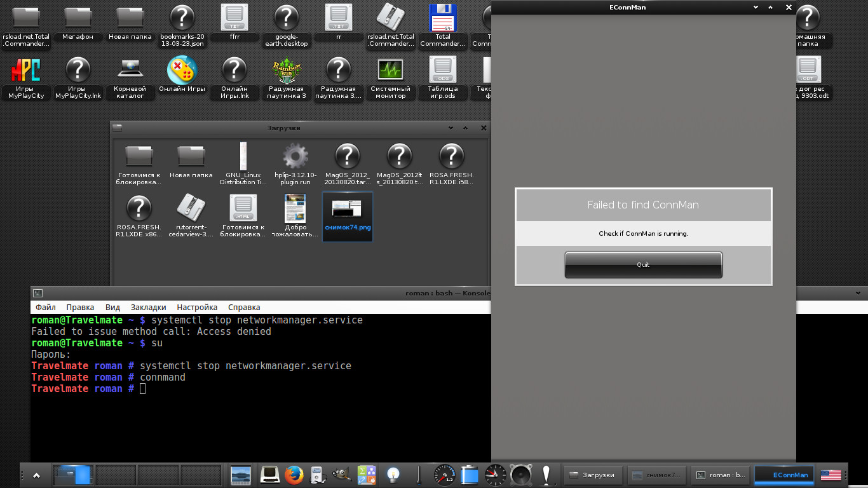Open the Файл menu in Konsole
Viewport: 868px width, 488px height.
coord(46,308)
